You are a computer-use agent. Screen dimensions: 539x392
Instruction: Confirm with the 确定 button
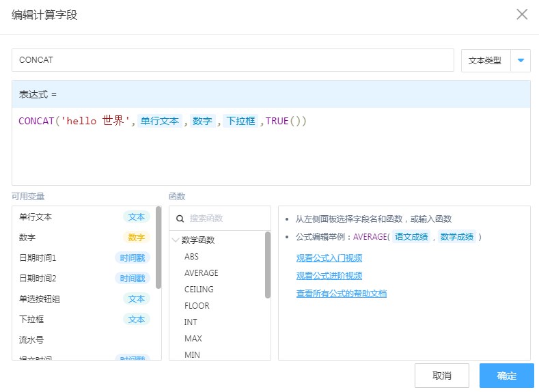(506, 376)
